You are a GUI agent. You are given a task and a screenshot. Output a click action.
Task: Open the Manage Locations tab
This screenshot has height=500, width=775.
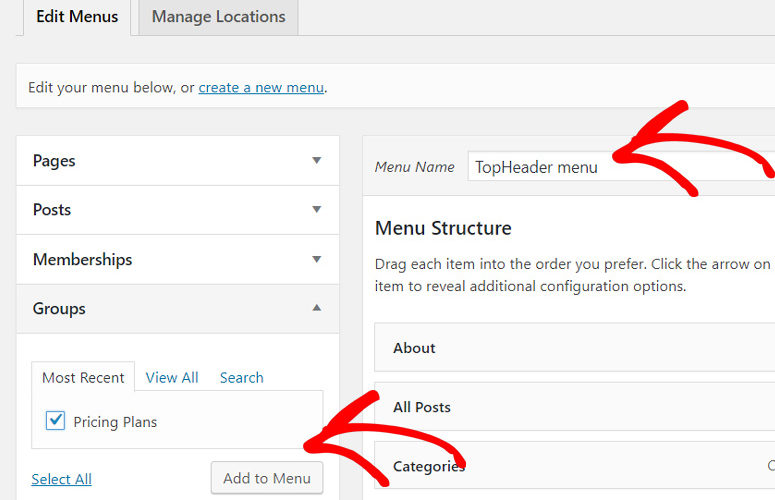click(218, 17)
